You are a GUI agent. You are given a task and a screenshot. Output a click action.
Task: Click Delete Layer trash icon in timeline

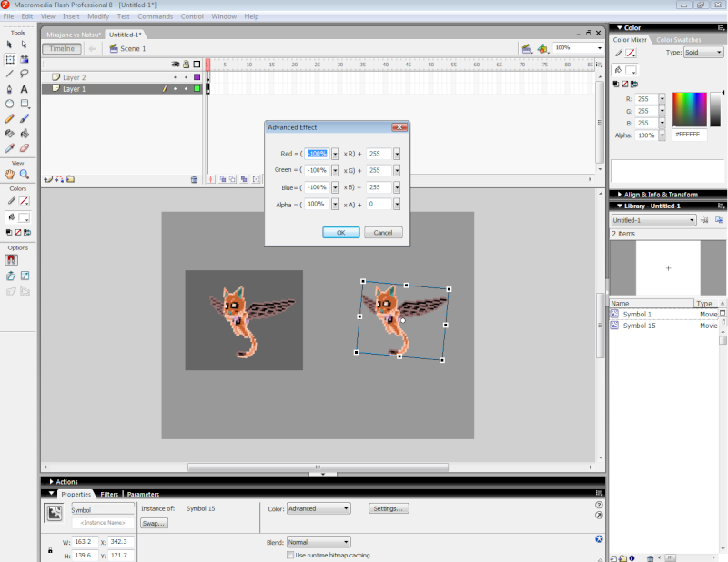point(194,179)
